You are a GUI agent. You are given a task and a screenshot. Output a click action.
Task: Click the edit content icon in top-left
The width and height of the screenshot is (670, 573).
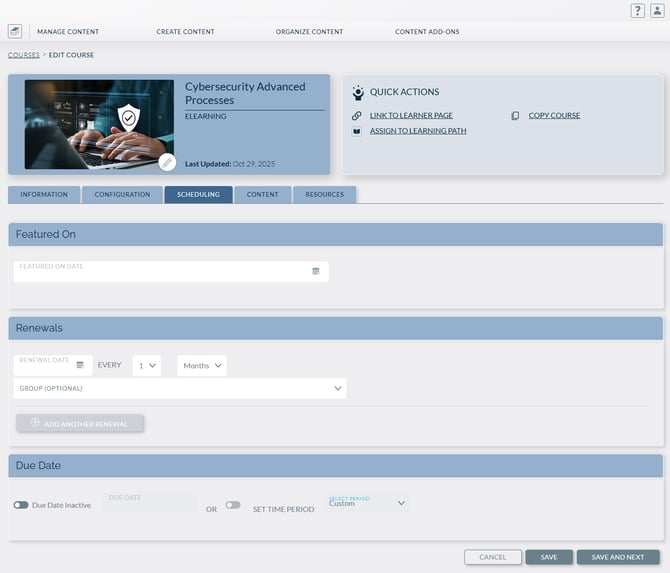tap(15, 31)
